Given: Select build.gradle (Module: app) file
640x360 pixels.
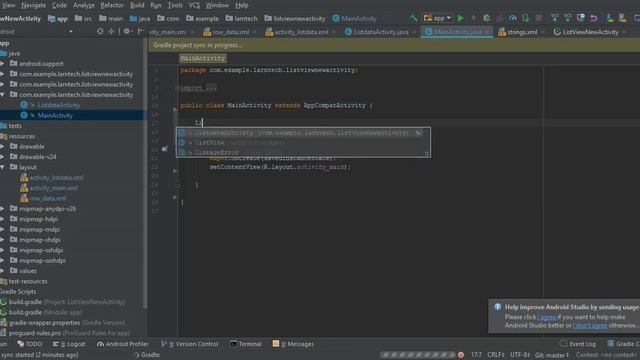Looking at the screenshot, I should (41, 312).
